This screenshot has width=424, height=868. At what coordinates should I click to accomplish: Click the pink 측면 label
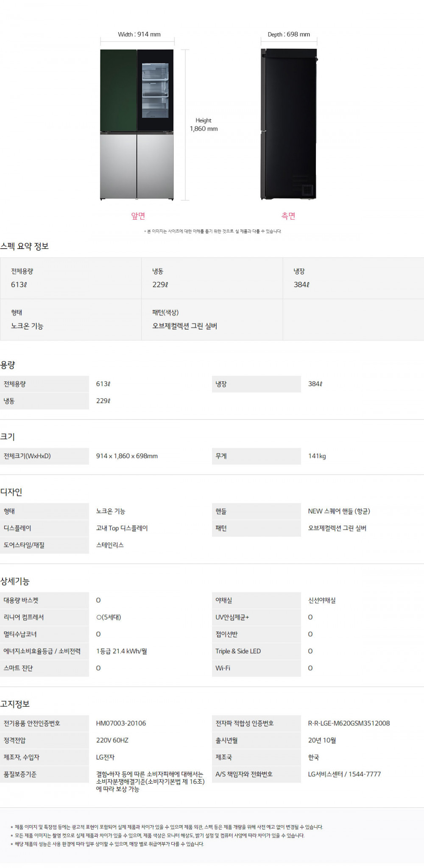pyautogui.click(x=288, y=216)
